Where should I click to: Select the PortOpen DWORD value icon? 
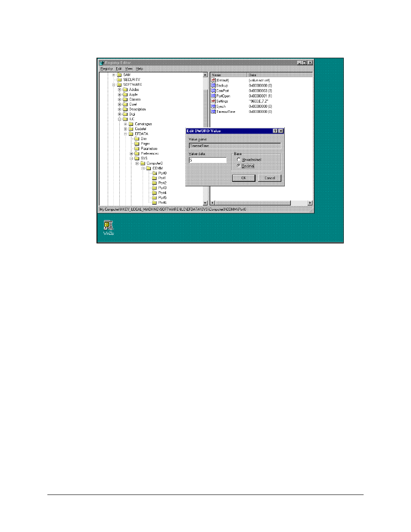(x=213, y=96)
